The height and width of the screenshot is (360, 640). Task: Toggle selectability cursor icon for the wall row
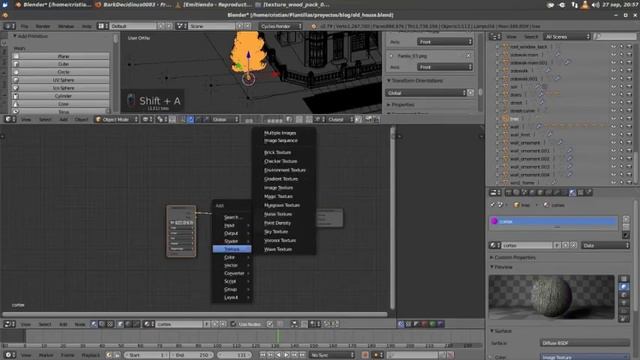tap(621, 127)
